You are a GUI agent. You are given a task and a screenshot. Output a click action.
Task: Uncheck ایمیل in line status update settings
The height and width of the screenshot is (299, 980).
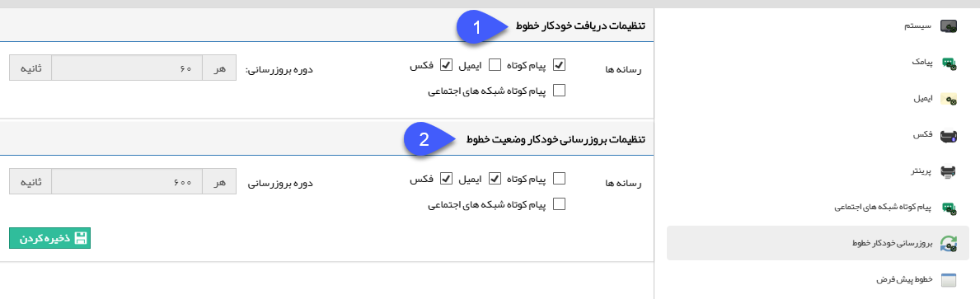click(495, 179)
